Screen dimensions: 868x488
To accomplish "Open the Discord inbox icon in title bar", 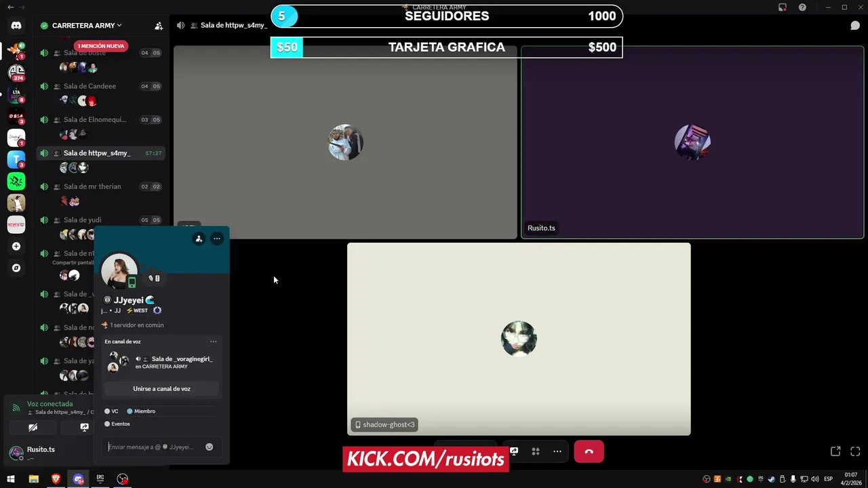I will pyautogui.click(x=783, y=7).
